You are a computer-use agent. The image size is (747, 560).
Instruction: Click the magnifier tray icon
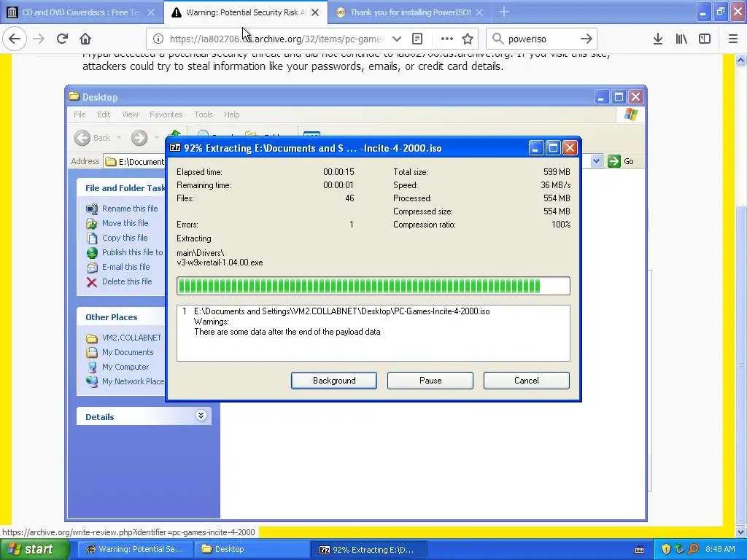pyautogui.click(x=693, y=549)
